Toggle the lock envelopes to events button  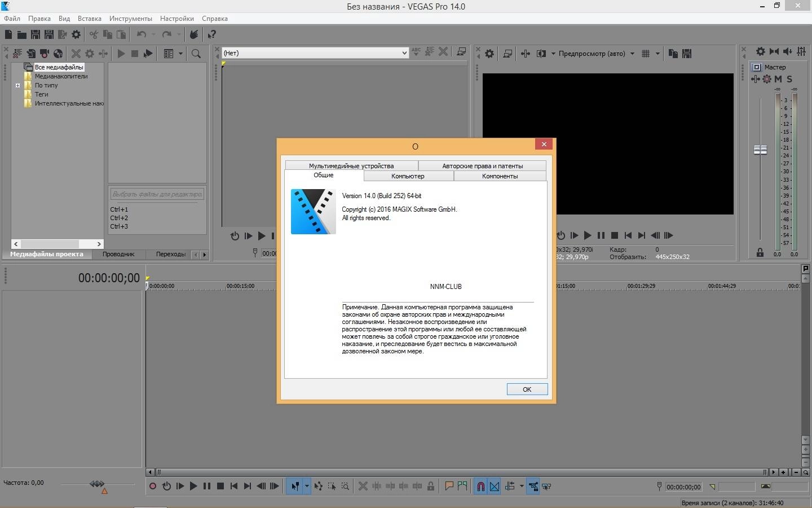(533, 486)
